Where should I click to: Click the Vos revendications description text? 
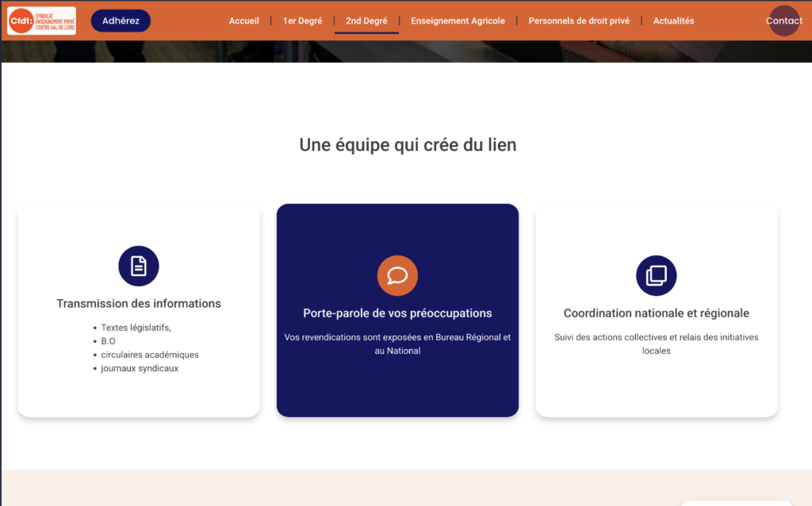(397, 344)
